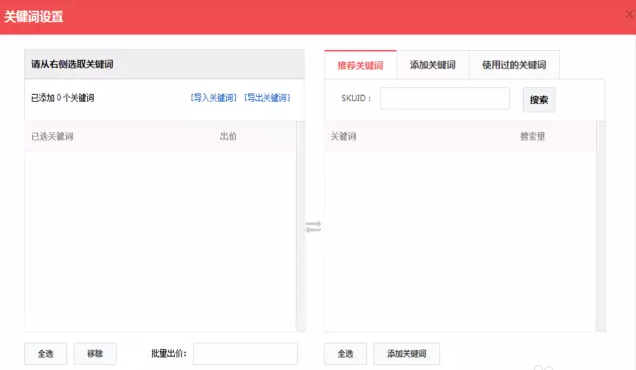The image size is (636, 370).
Task: Click the 导入关键词 link
Action: click(214, 98)
